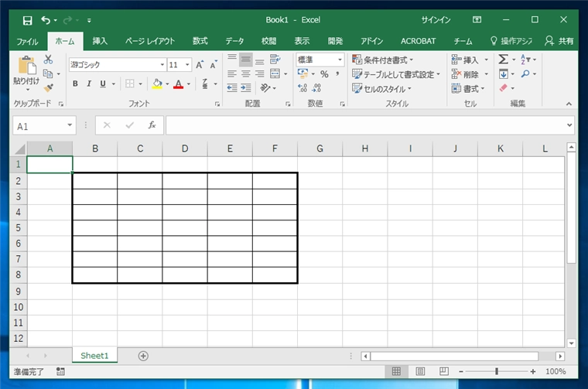588x389 pixels.
Task: Collapse the ribbon with the chevron
Action: (569, 104)
